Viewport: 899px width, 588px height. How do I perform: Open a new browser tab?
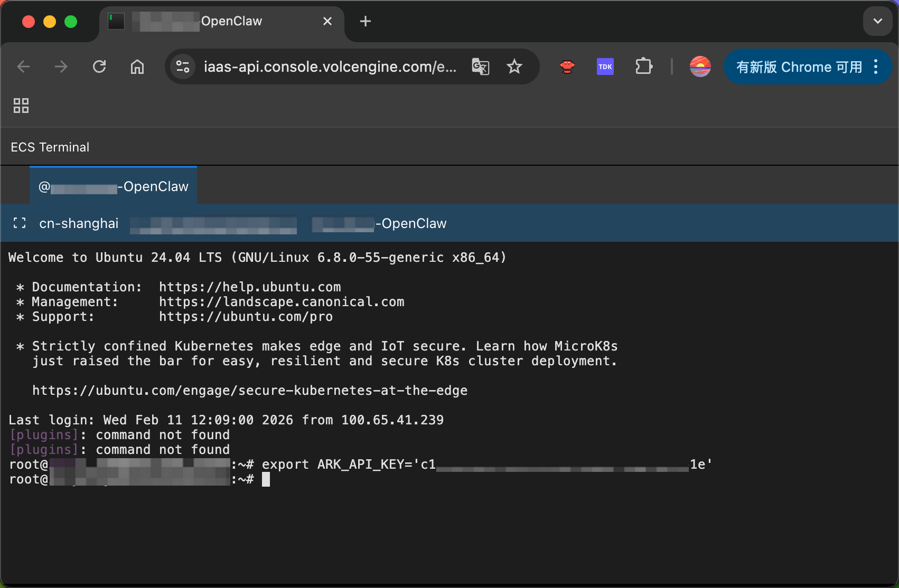coord(365,21)
